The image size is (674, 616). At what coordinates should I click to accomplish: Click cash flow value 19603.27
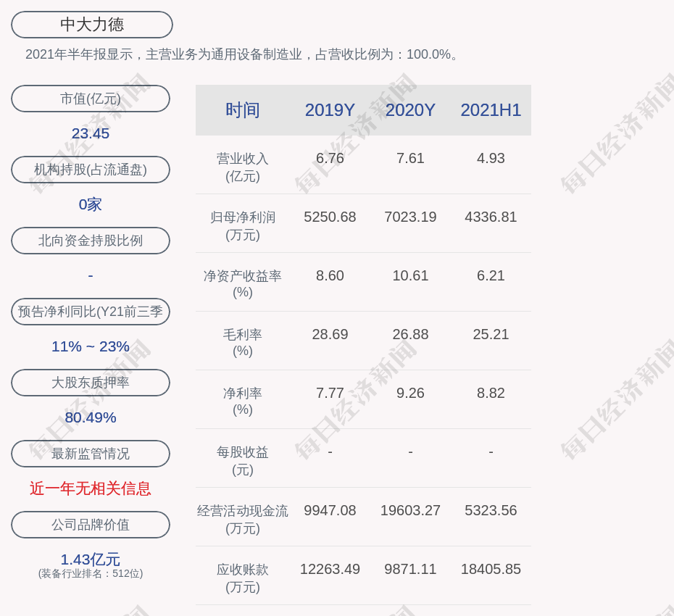(410, 510)
